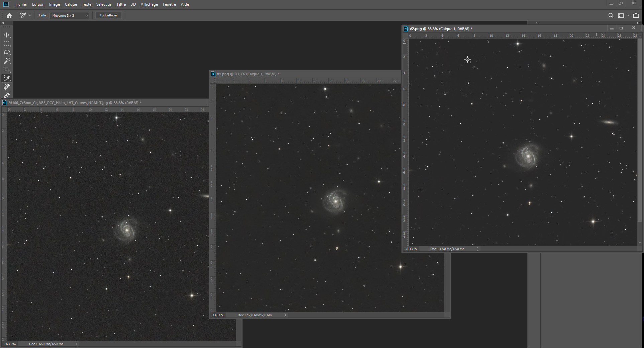The height and width of the screenshot is (348, 644).
Task: Select the Healing Brush bandage tool
Action: pyautogui.click(x=7, y=95)
